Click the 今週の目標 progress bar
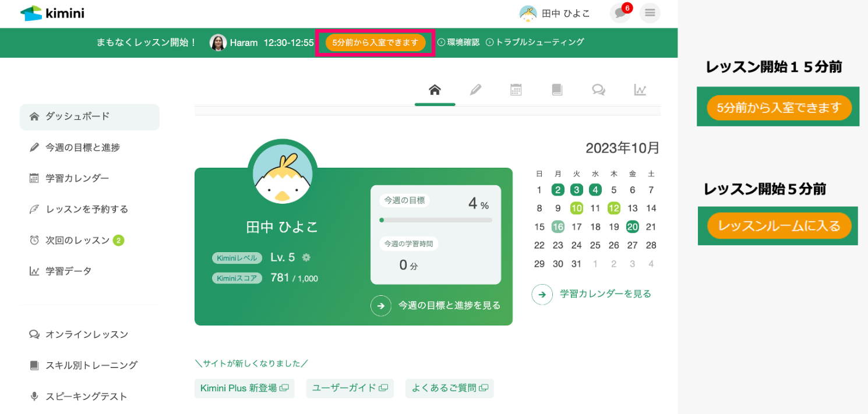 pos(436,220)
